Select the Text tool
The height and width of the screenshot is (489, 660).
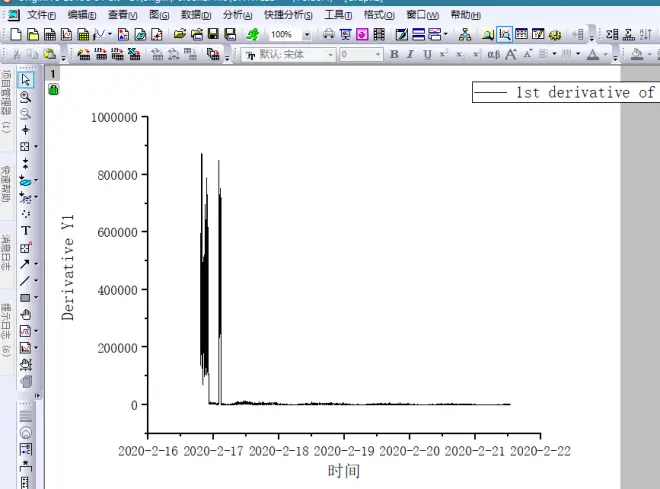(25, 230)
